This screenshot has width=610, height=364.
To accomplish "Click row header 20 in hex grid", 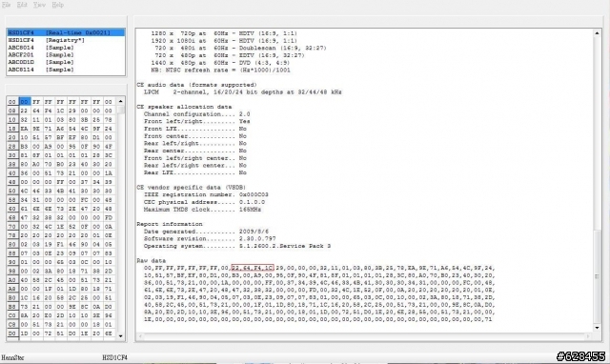I will click(x=12, y=137).
